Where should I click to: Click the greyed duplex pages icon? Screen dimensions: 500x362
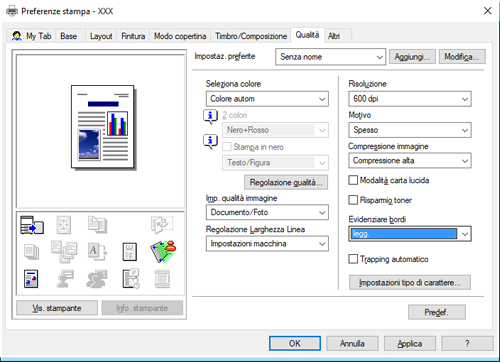pos(97,225)
